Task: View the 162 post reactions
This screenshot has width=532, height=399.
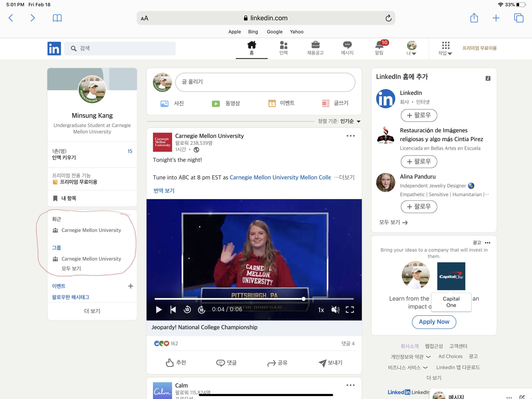Action: [x=166, y=343]
